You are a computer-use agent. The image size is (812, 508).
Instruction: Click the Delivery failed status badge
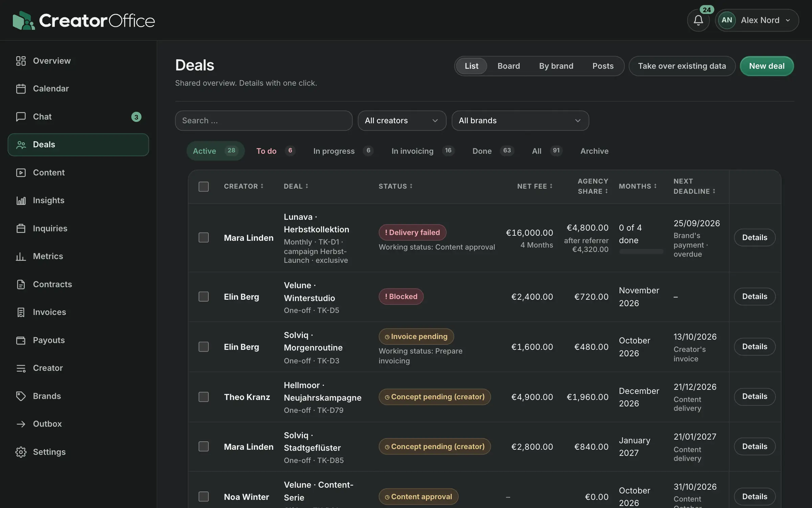(412, 232)
